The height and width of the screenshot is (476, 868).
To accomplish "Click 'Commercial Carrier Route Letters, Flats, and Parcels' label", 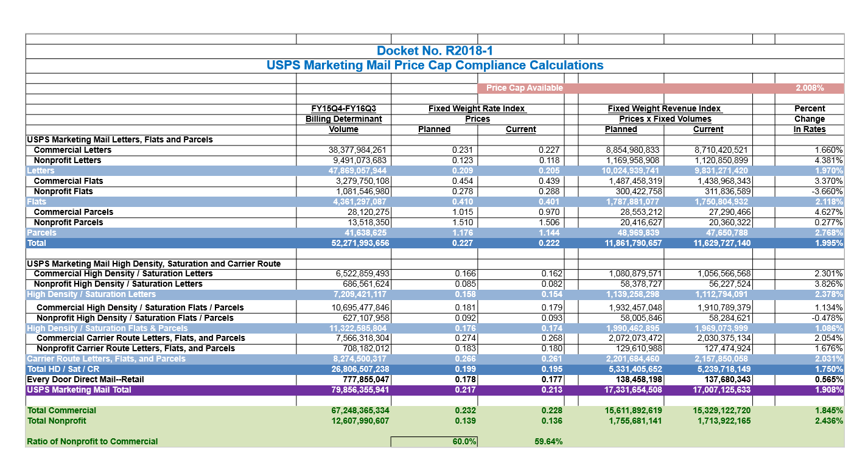I will click(141, 338).
